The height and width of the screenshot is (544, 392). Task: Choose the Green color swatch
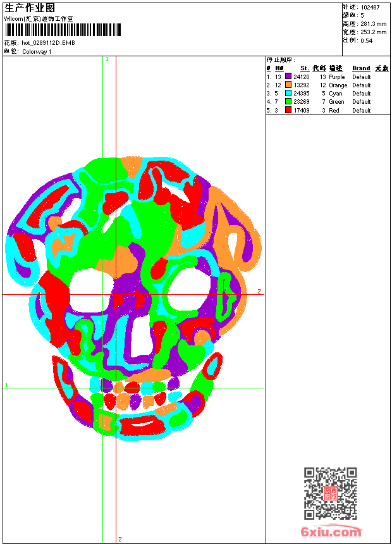[x=288, y=101]
